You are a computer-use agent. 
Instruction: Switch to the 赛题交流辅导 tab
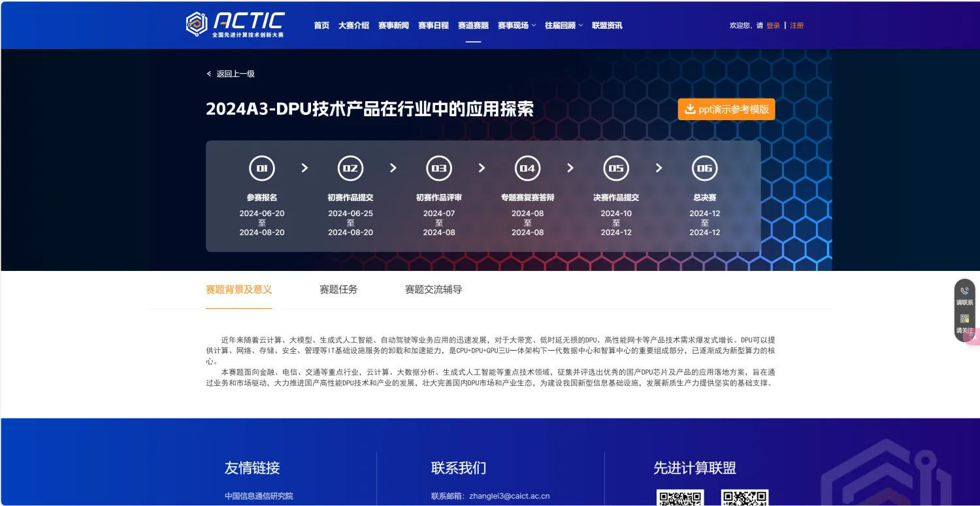tap(433, 289)
